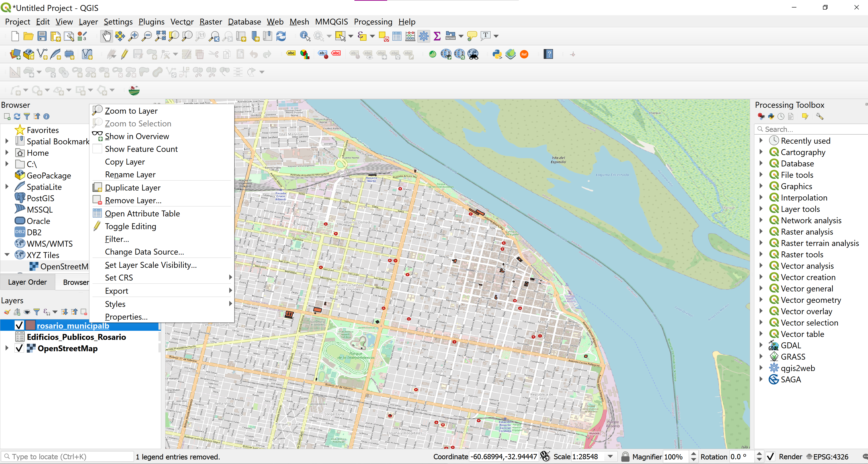Screen dimensions: 868x464
Task: Select Open Attribute Table from context menu
Action: [142, 213]
